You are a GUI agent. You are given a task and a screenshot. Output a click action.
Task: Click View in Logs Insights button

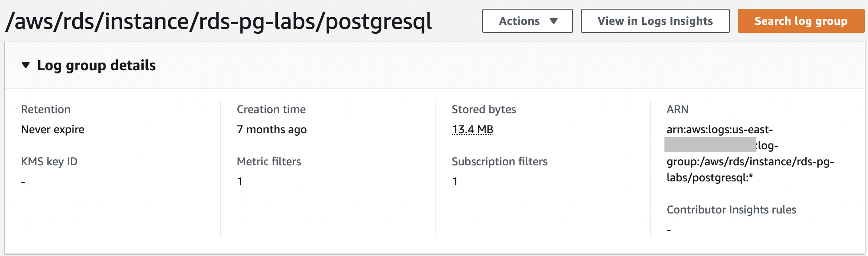[655, 21]
